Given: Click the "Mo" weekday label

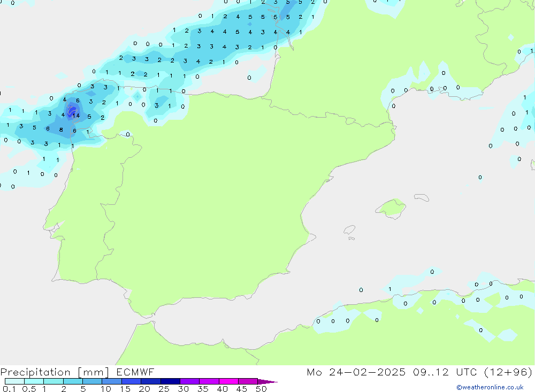Looking at the screenshot, I should [x=314, y=372].
